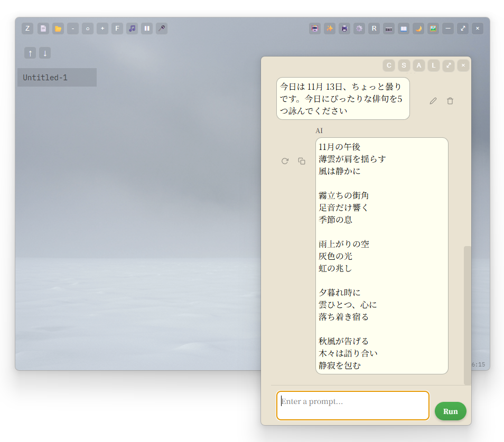Create a new document with the page icon

[43, 28]
